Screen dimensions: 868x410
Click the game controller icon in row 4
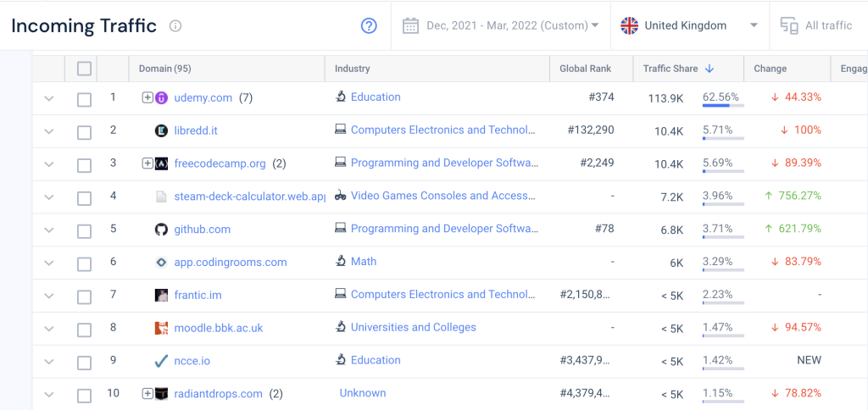(340, 196)
